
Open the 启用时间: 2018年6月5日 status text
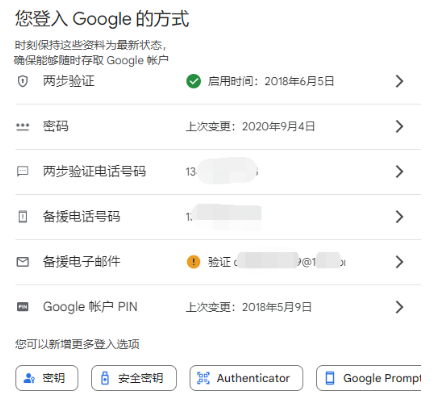[x=271, y=81]
